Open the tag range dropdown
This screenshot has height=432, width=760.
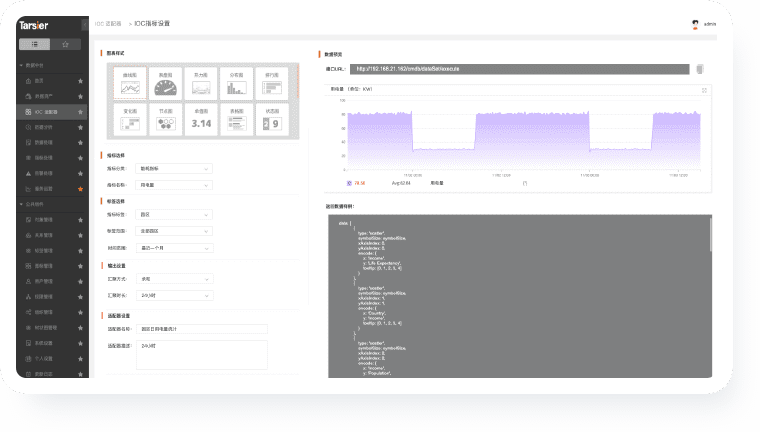(x=174, y=231)
